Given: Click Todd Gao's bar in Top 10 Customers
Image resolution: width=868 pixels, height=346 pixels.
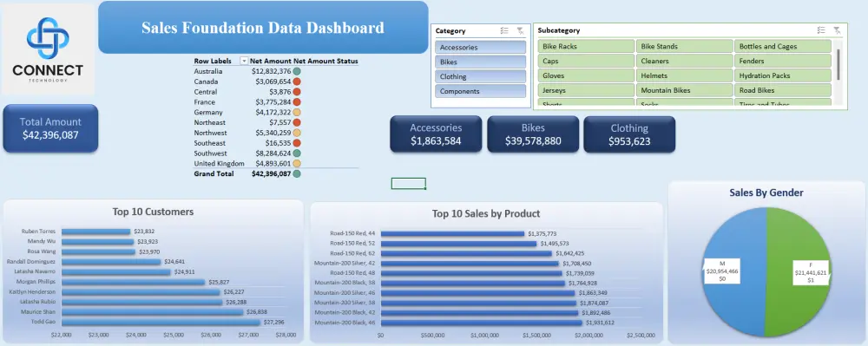Looking at the screenshot, I should click(161, 323).
